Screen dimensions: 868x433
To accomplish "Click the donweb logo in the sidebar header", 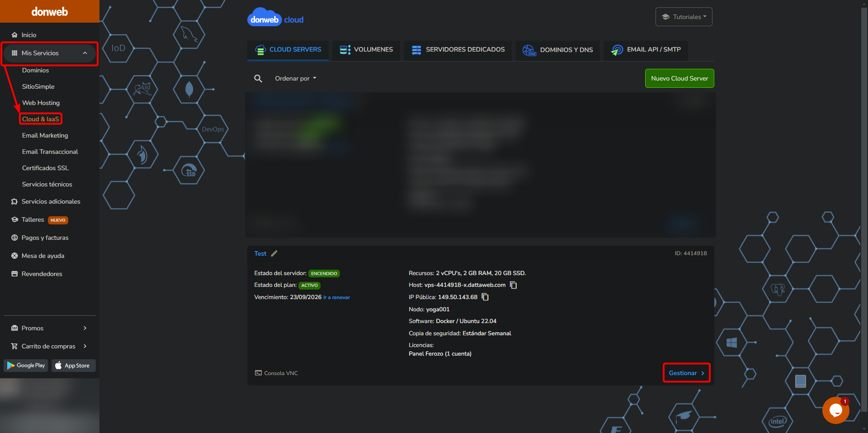I will (x=50, y=12).
